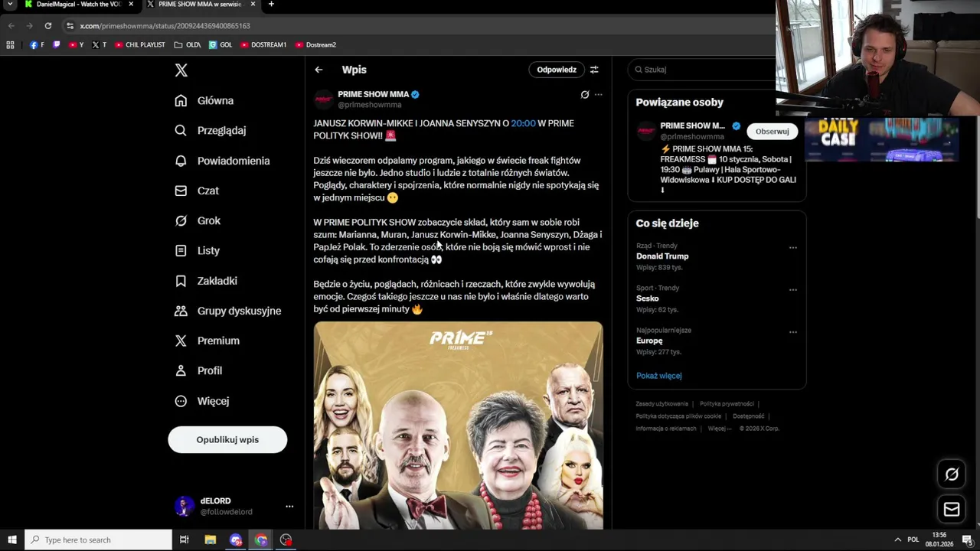Click back arrow next to Wpis
This screenshot has height=551, width=980.
(x=318, y=70)
